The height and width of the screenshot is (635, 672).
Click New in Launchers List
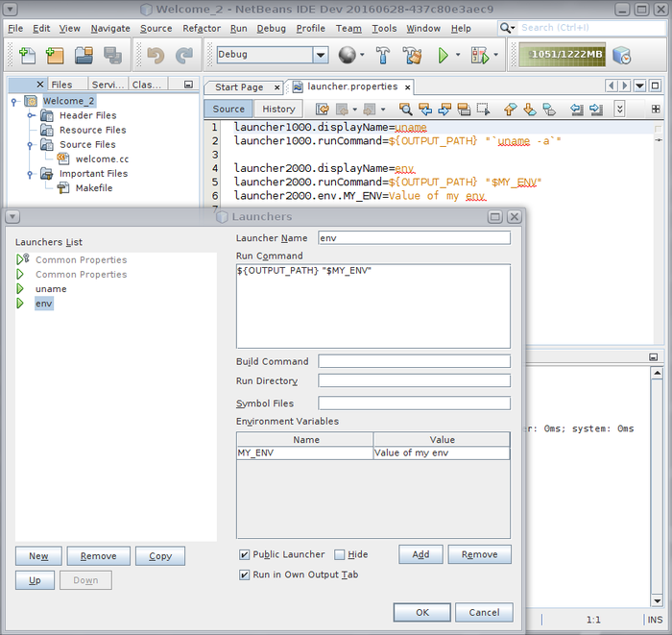click(x=38, y=556)
